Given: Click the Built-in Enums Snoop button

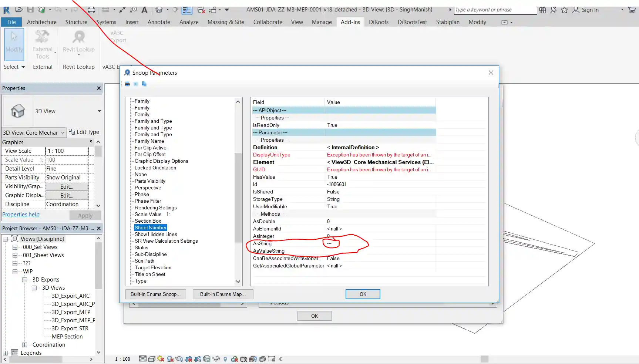Looking at the screenshot, I should coord(155,294).
